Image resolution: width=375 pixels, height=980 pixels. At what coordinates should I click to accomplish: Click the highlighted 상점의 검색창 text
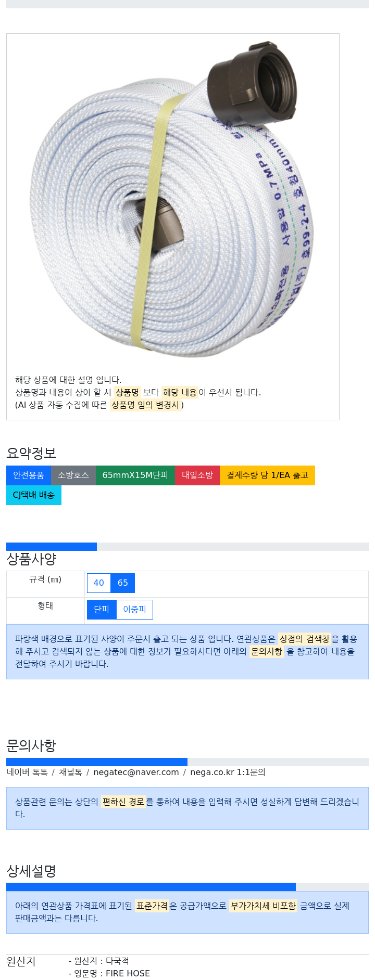305,639
